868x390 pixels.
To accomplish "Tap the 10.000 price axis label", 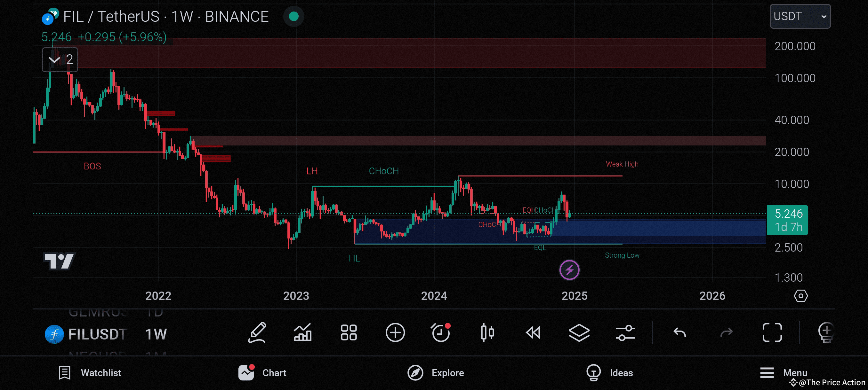I will coord(792,184).
